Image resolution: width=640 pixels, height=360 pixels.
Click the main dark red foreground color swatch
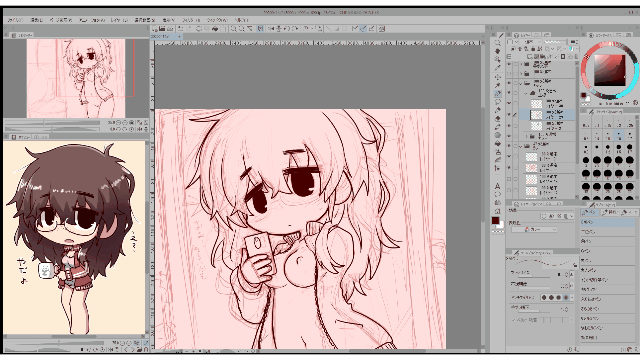coord(495,220)
